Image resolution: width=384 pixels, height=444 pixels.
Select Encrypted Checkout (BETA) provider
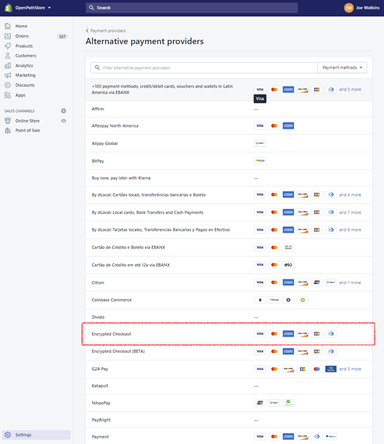pyautogui.click(x=229, y=351)
